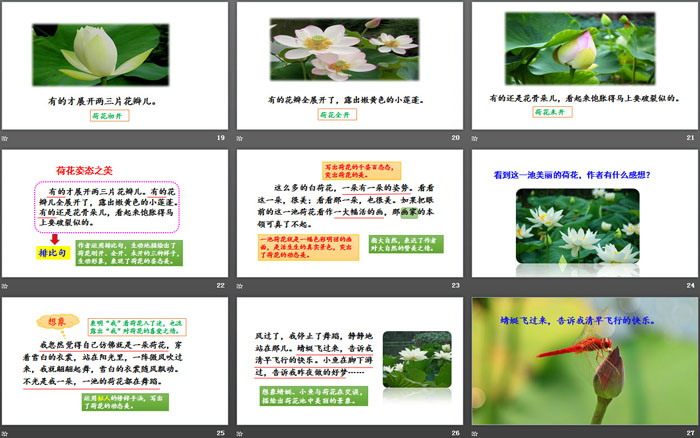Click the animation icon below slide 20

pos(241,137)
